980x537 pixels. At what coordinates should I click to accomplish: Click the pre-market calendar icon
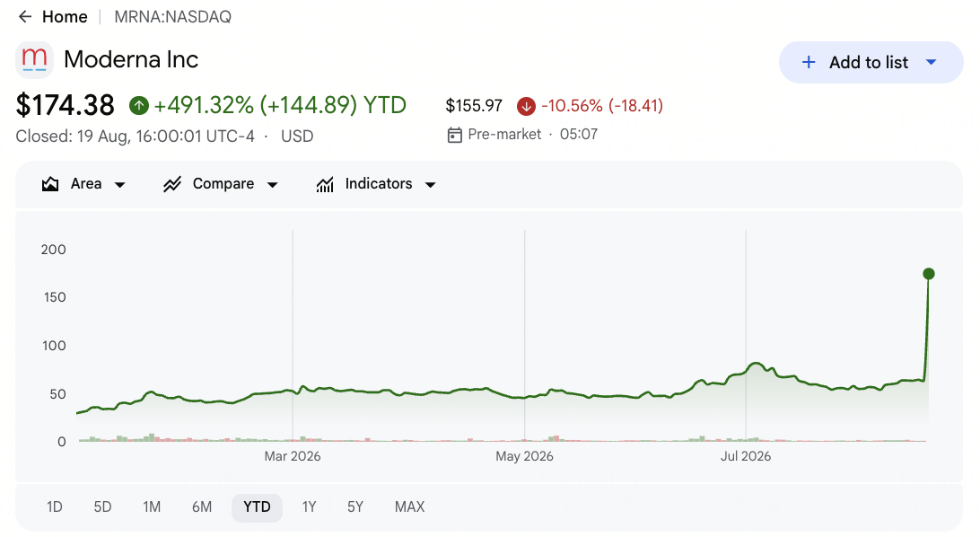[x=454, y=135]
